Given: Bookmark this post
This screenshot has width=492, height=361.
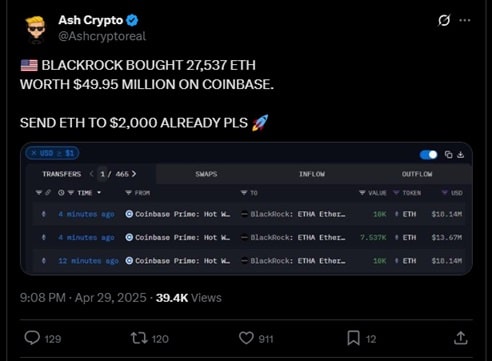Looking at the screenshot, I should pyautogui.click(x=353, y=338).
